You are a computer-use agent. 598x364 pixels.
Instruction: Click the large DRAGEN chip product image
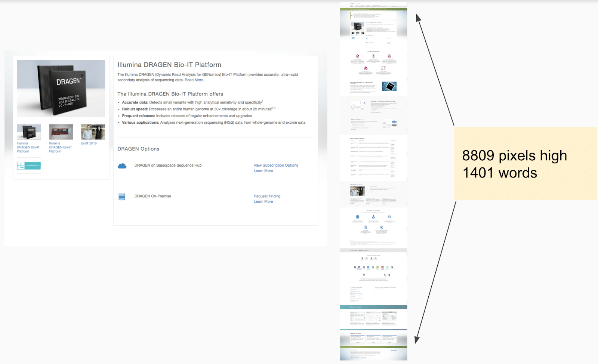(61, 89)
